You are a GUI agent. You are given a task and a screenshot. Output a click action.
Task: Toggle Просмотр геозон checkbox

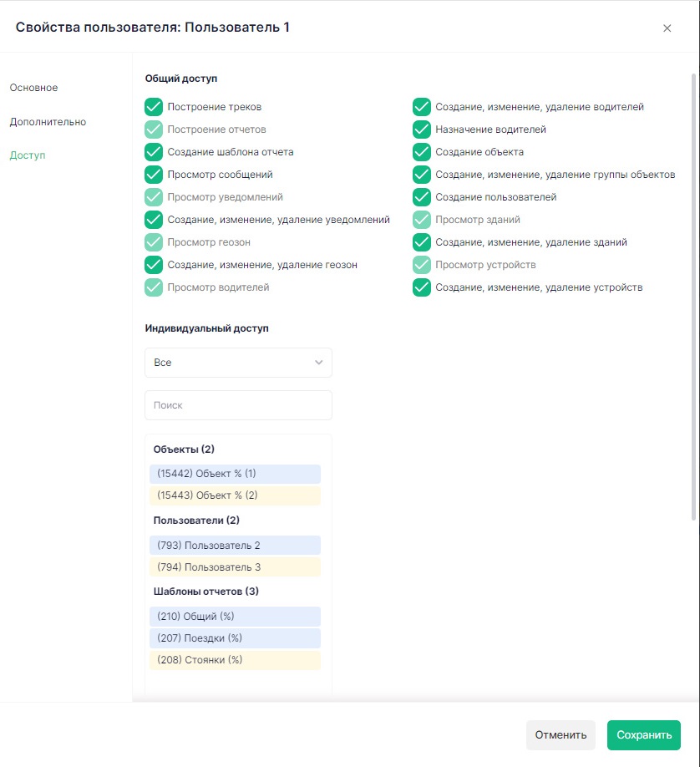click(x=154, y=242)
